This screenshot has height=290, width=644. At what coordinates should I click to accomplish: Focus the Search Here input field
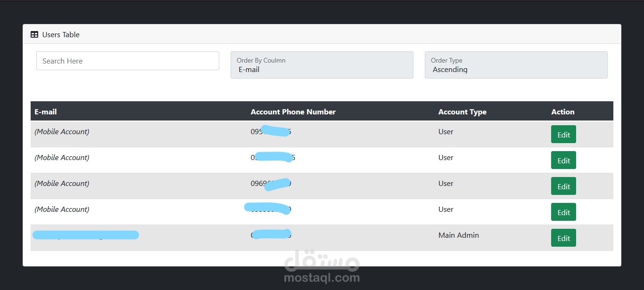coord(128,61)
